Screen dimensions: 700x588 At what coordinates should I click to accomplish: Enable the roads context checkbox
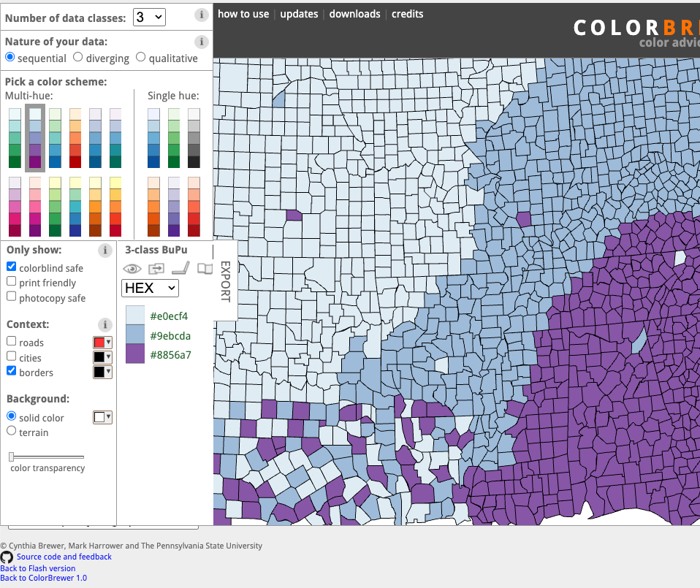(12, 342)
